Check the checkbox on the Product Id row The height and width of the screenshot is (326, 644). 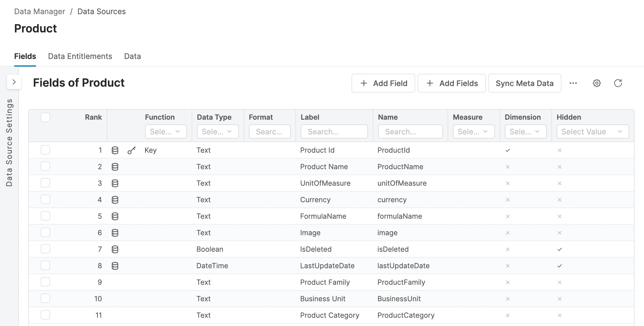coord(46,150)
